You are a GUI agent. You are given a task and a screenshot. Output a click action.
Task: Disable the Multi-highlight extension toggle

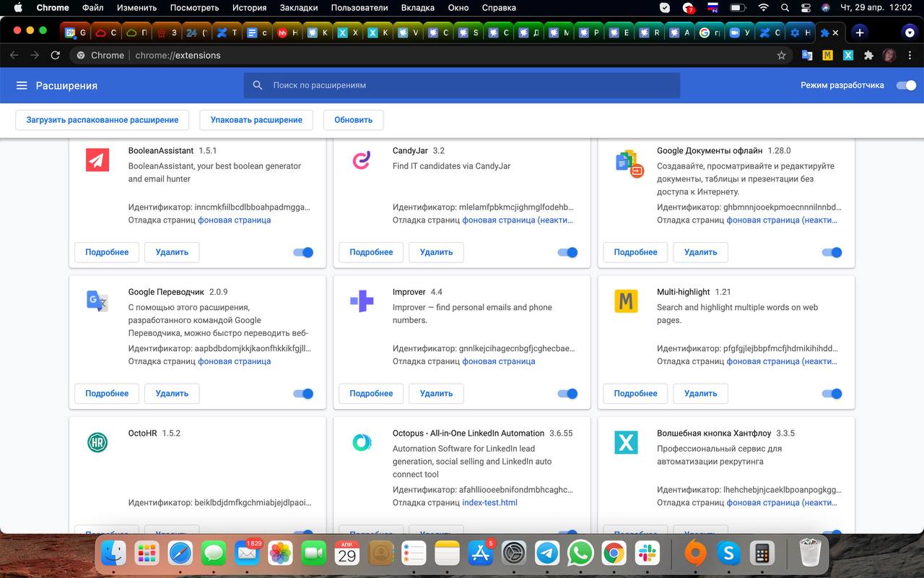[x=832, y=393]
